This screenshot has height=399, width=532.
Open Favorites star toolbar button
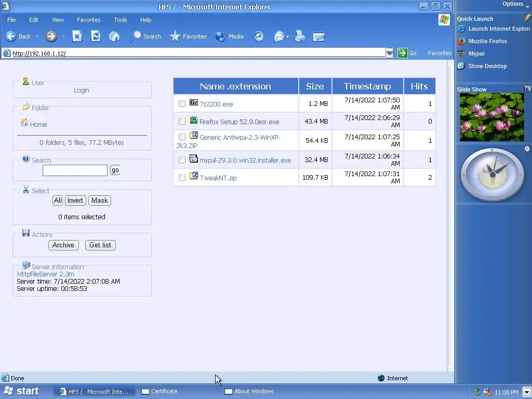click(188, 36)
